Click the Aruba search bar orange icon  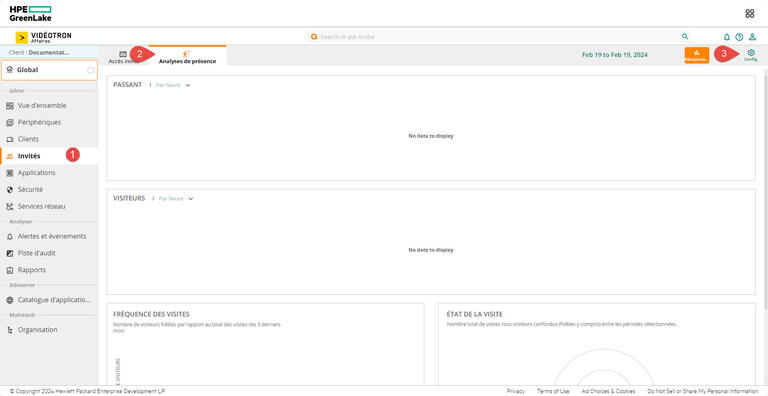pos(314,37)
